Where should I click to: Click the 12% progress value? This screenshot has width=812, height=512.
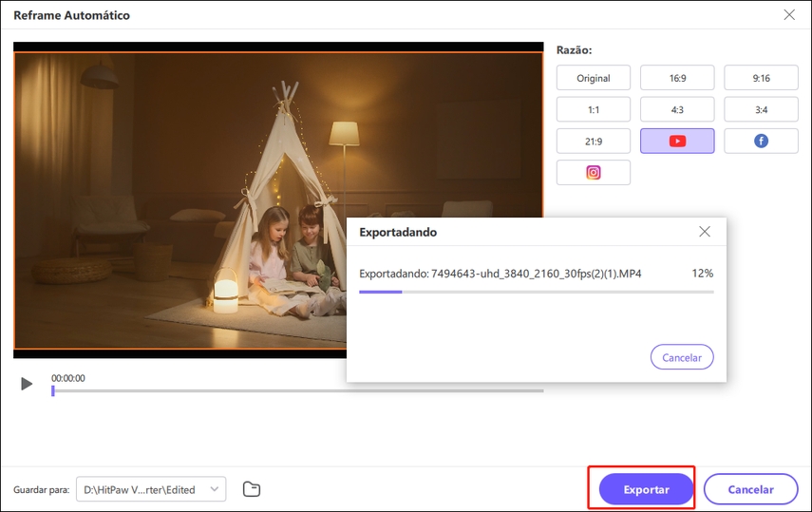[x=702, y=274]
